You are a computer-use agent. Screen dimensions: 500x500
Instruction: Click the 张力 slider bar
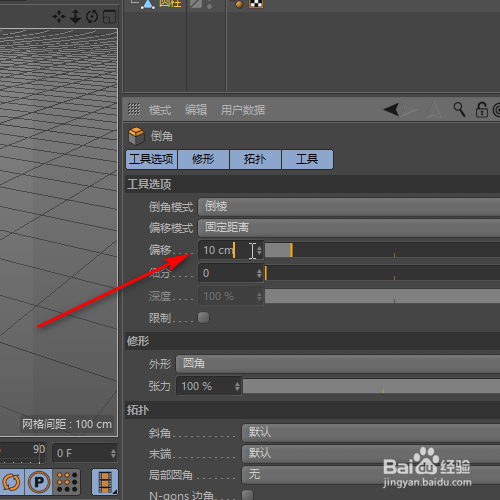point(371,386)
